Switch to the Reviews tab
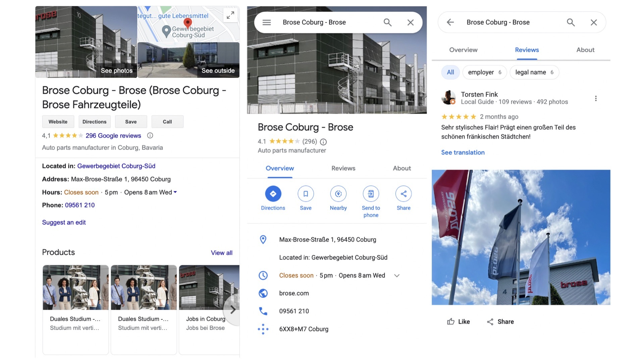This screenshot has width=644, height=362. coord(343,168)
